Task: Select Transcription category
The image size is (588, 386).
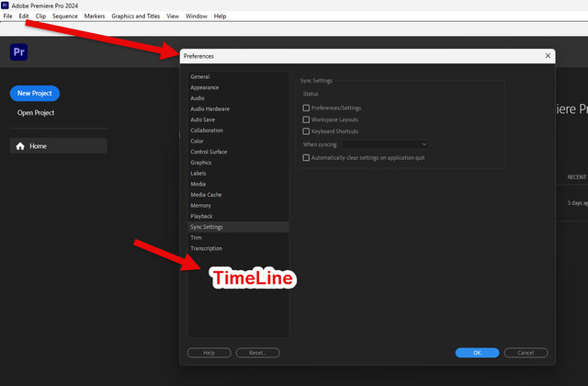Action: [x=238, y=248]
